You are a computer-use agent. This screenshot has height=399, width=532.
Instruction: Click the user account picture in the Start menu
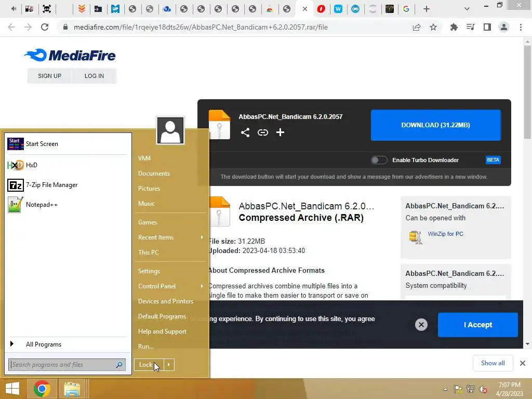pyautogui.click(x=170, y=130)
